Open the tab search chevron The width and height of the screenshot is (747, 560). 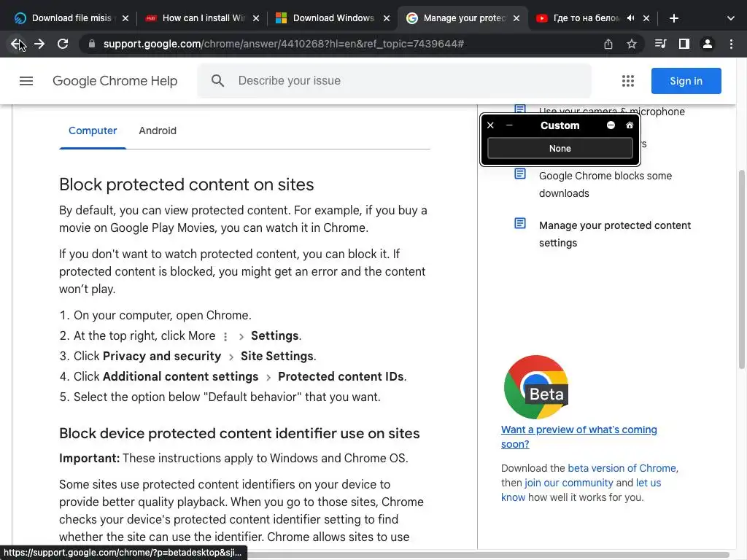(x=731, y=18)
